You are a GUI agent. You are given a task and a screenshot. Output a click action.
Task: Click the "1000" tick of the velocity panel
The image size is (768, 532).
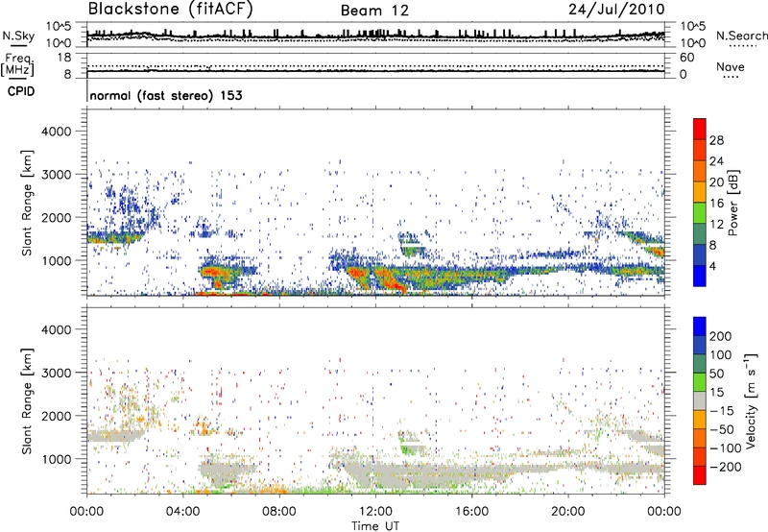[x=56, y=459]
